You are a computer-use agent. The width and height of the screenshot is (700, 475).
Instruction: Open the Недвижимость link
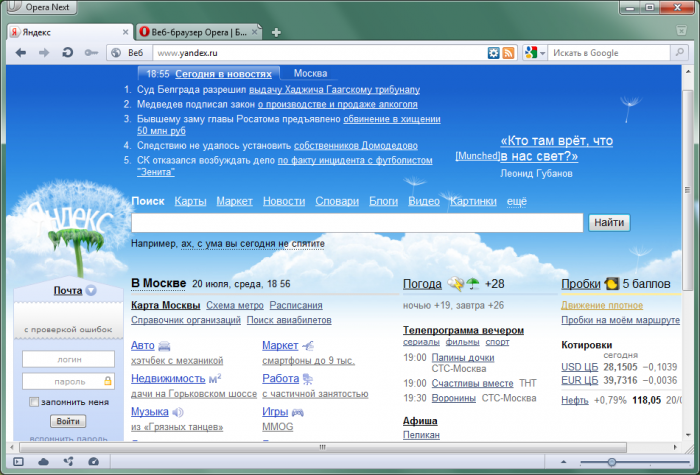[x=168, y=379]
